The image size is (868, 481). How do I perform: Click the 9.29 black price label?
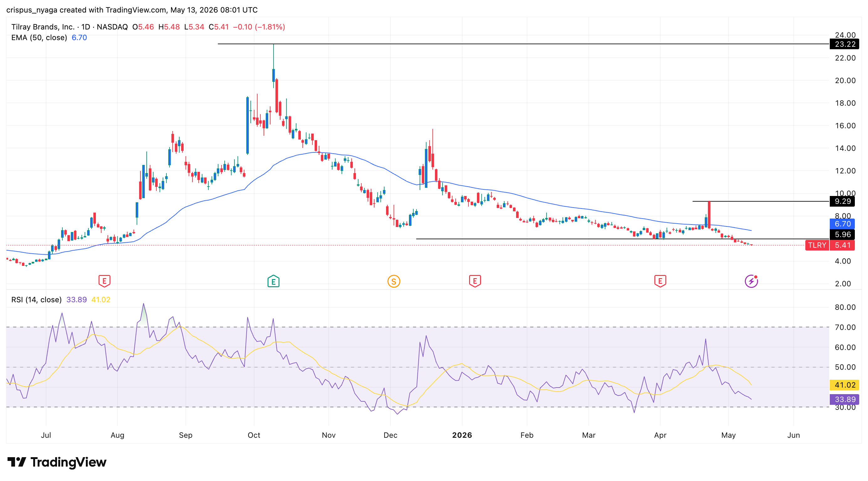click(x=842, y=201)
